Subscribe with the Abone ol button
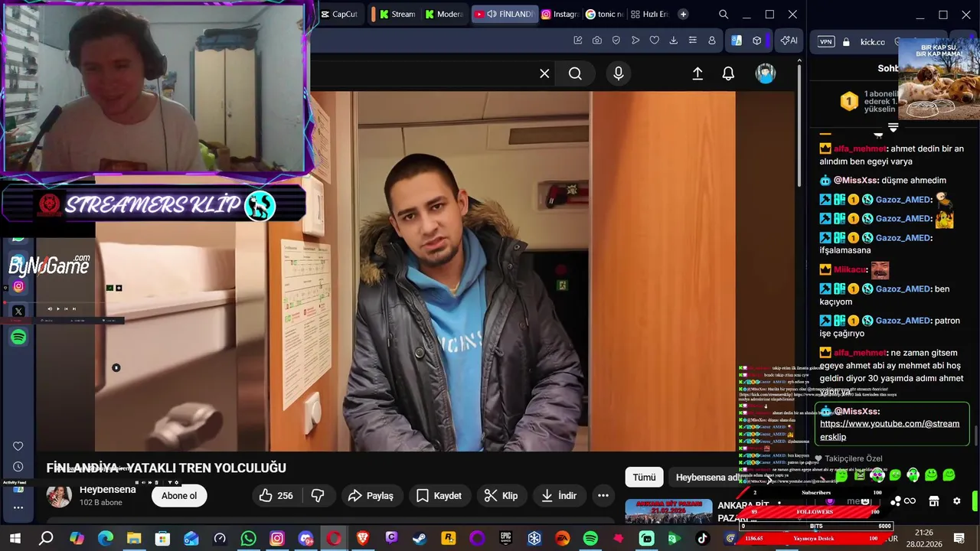This screenshot has width=980, height=551. 179,496
